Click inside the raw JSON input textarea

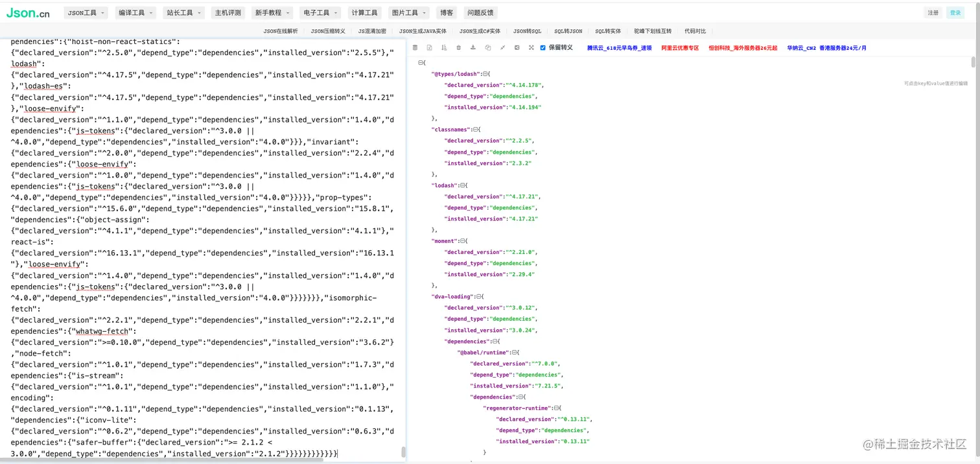click(x=203, y=249)
